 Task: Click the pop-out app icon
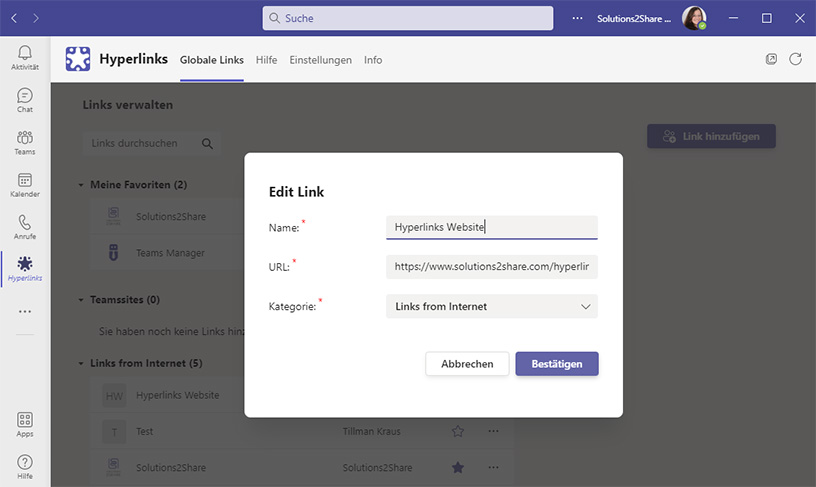(x=771, y=59)
